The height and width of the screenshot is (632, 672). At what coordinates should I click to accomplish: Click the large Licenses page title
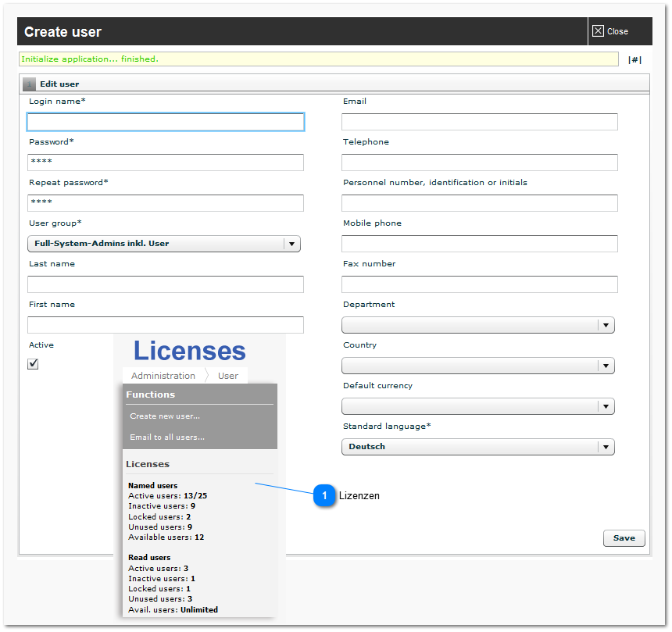pyautogui.click(x=189, y=351)
